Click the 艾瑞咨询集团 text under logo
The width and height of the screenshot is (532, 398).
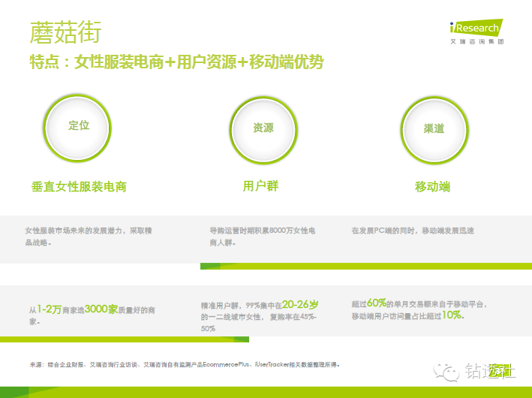click(477, 41)
